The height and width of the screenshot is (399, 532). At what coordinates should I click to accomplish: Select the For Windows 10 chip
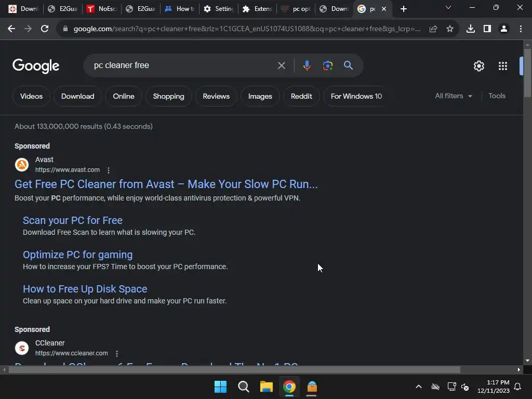(356, 96)
